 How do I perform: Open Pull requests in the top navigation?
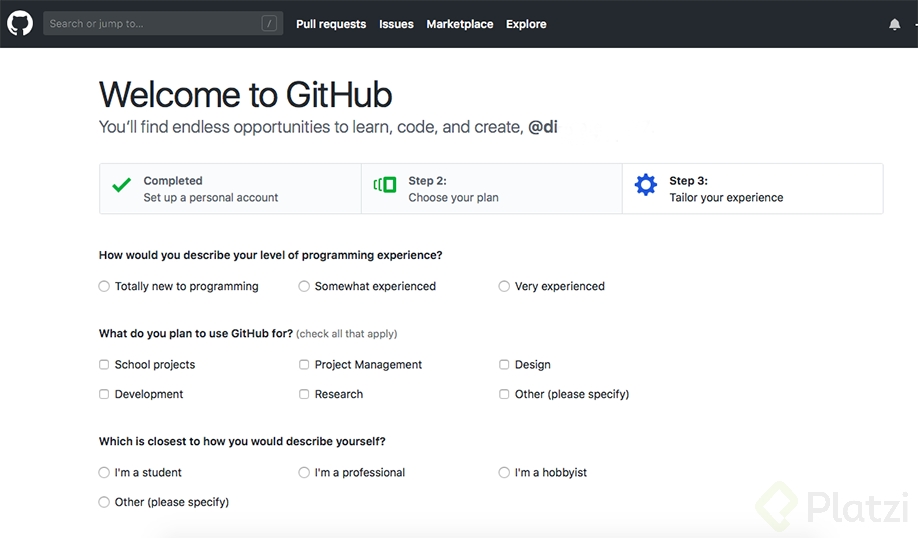[331, 24]
